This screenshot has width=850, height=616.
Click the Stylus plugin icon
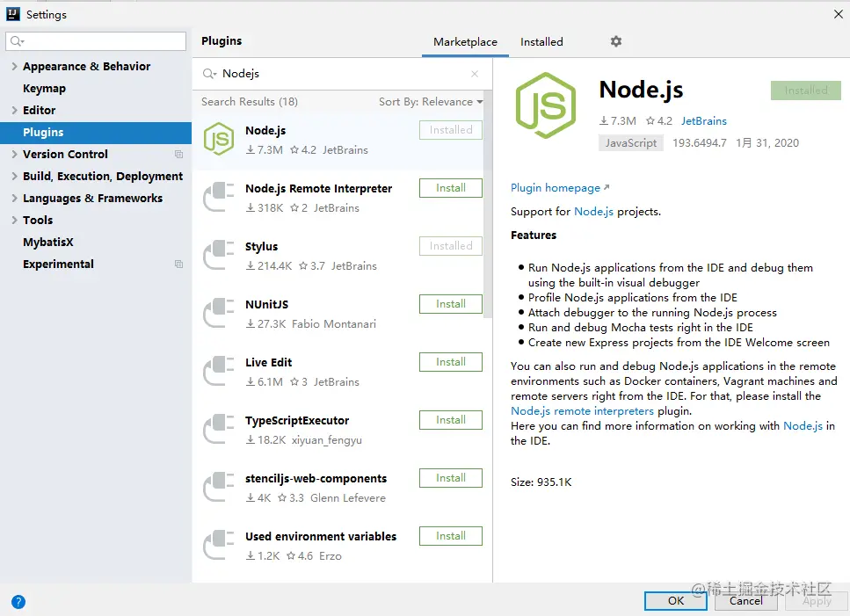tap(219, 255)
